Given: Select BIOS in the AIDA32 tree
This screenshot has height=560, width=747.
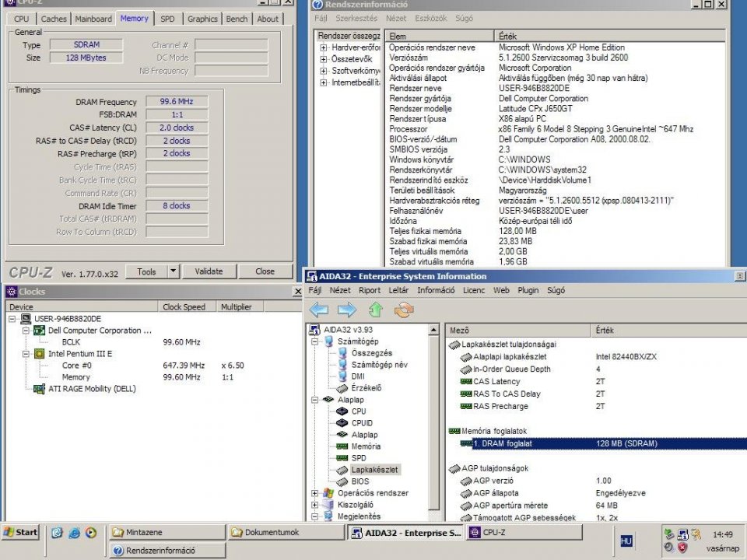Looking at the screenshot, I should tap(360, 481).
